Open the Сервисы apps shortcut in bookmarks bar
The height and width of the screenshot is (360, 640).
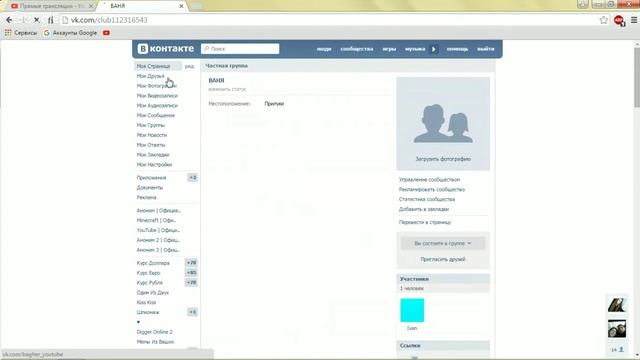(20, 33)
